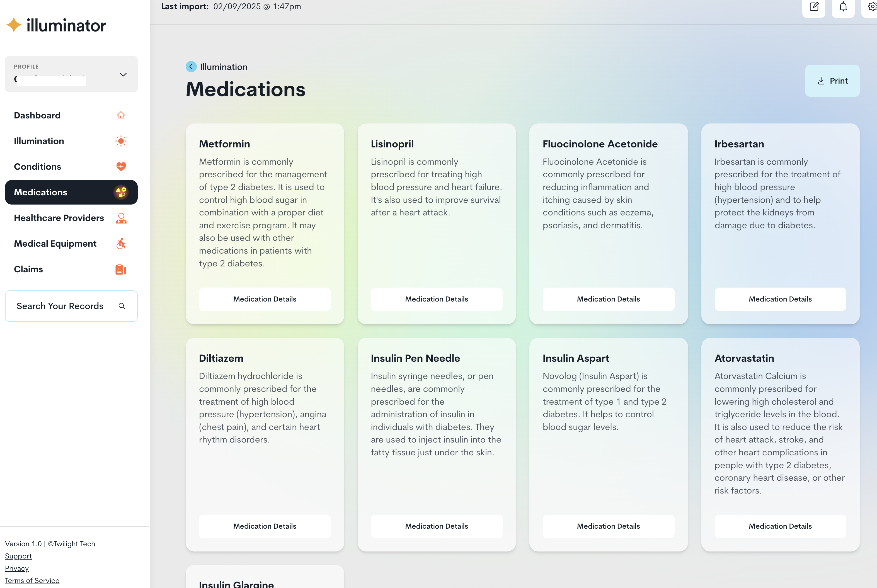Open Medical Equipment in the sidebar
The height and width of the screenshot is (588, 877).
[x=55, y=244]
